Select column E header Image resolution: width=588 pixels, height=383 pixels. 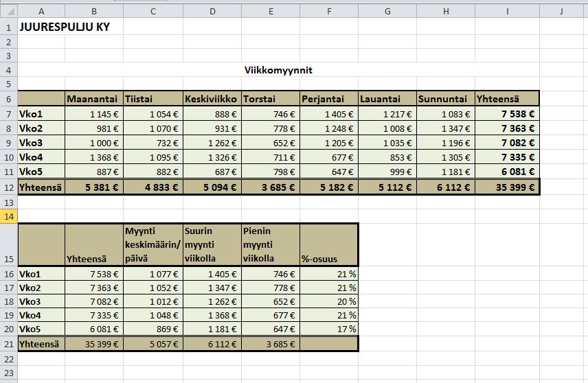(x=271, y=11)
